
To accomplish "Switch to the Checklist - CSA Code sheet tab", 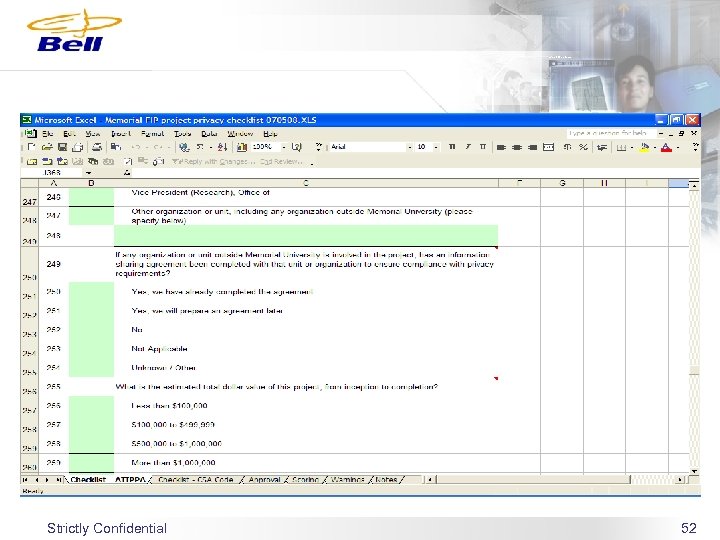I will click(x=196, y=479).
